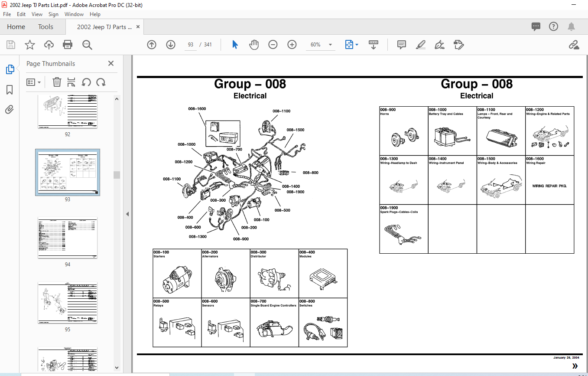Upload the file to cloud storage
This screenshot has width=588, height=376.
pos(49,45)
